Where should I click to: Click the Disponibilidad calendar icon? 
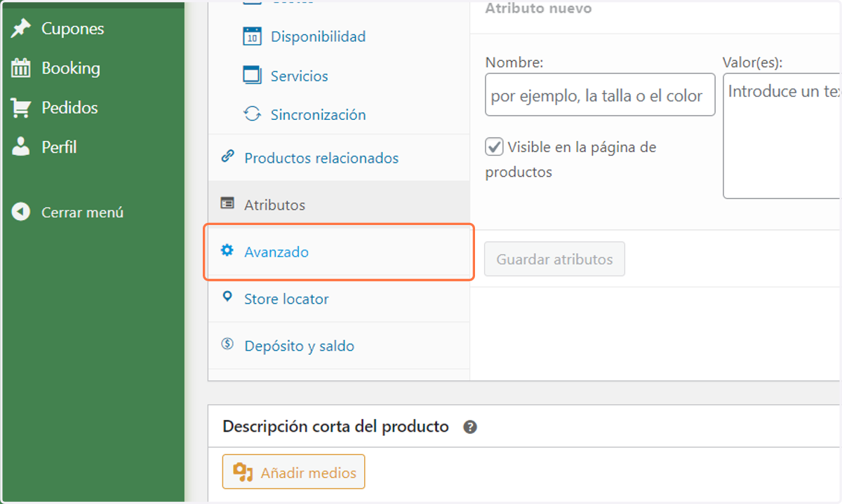252,36
